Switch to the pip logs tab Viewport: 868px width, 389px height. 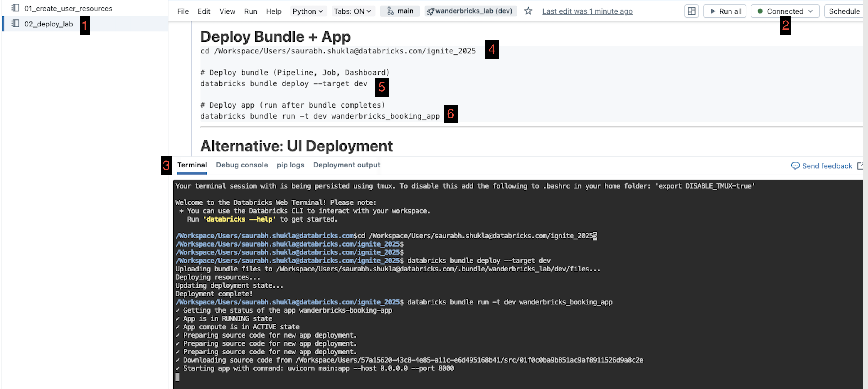tap(290, 165)
